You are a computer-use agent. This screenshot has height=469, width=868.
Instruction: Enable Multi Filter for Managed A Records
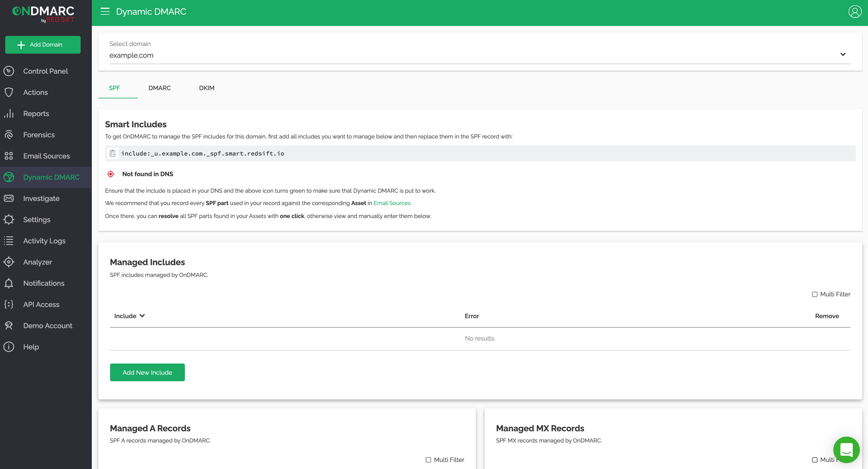click(x=428, y=460)
